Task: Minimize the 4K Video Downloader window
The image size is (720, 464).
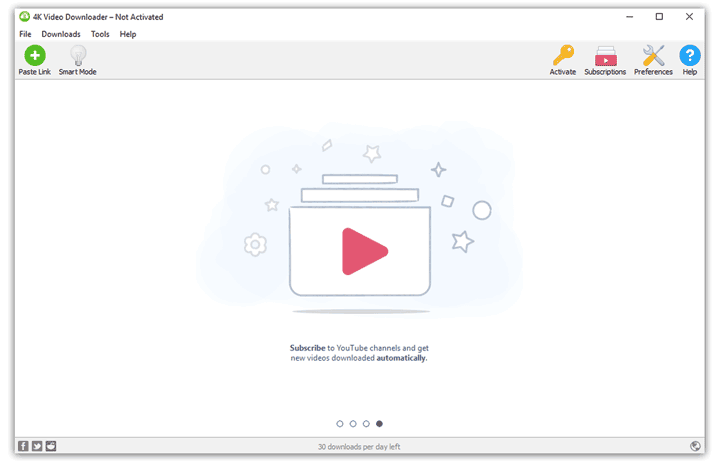Action: pyautogui.click(x=630, y=17)
